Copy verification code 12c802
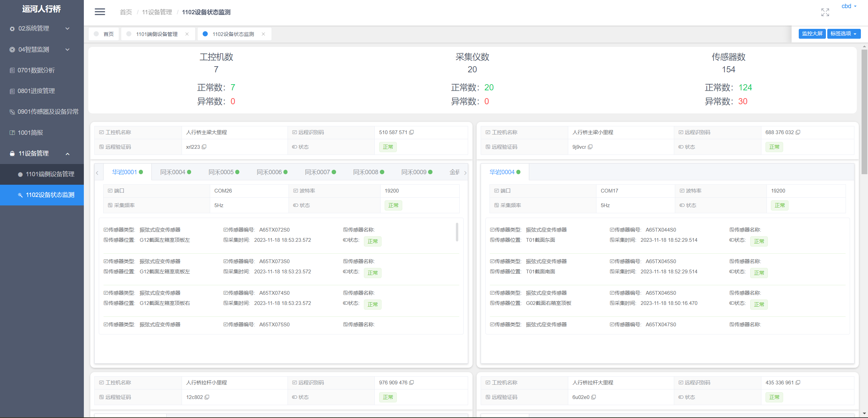 tap(207, 397)
